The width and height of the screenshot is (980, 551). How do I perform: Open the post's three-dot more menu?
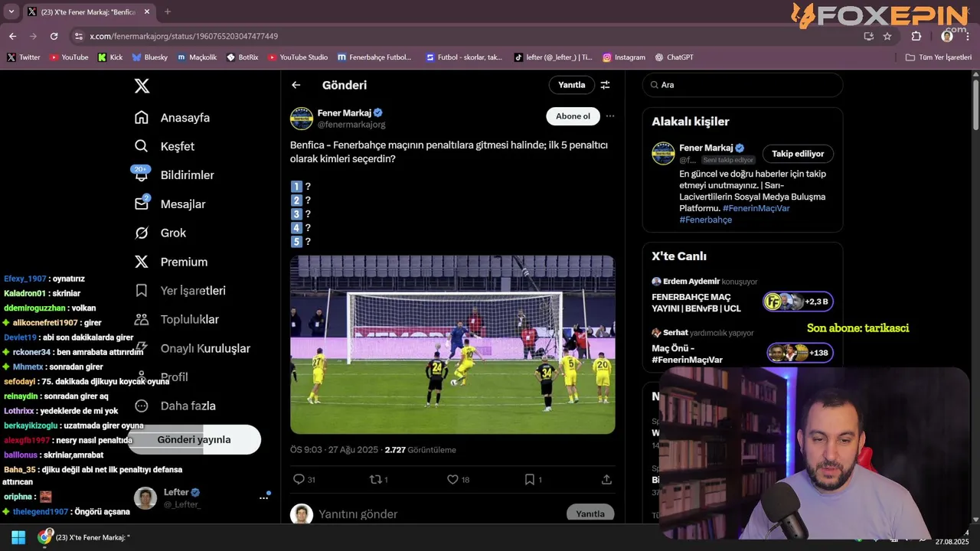(x=610, y=116)
